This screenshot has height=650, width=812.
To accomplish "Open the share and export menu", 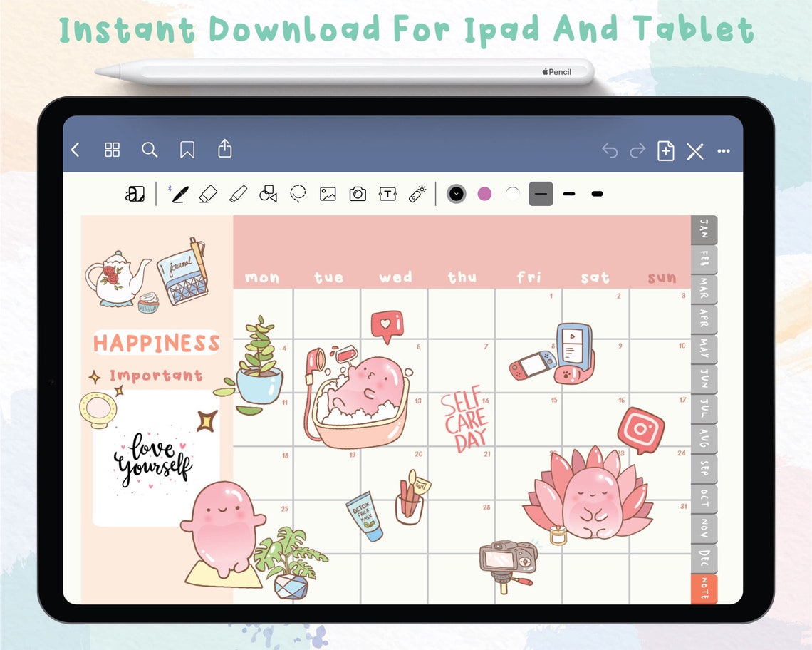I will [x=225, y=150].
